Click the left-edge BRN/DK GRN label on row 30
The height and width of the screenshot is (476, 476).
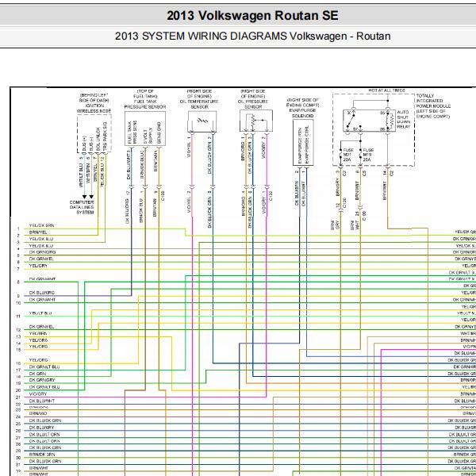42,455
